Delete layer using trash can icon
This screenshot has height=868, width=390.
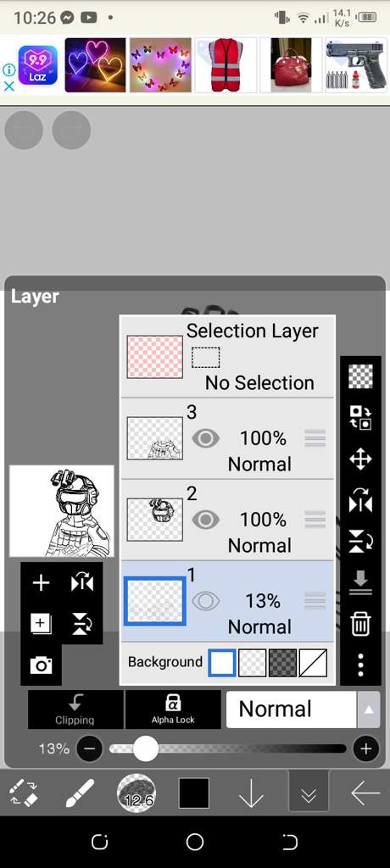[360, 624]
